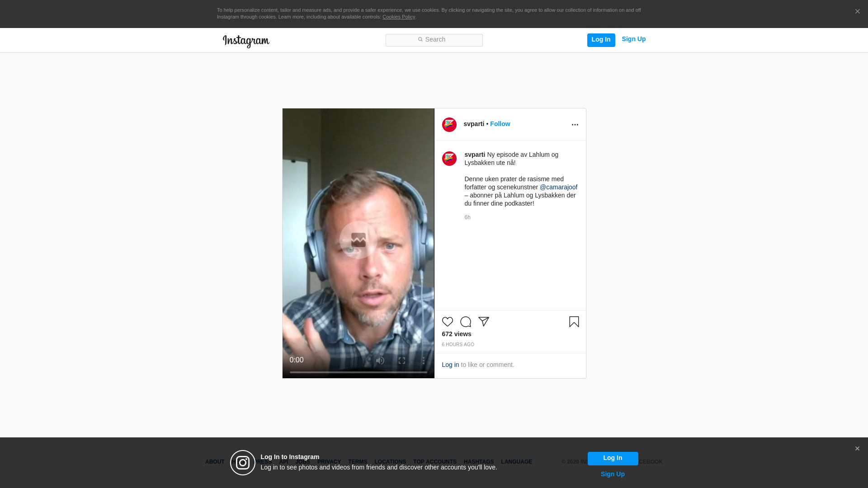Click the video progress bar
The image size is (868, 488).
pos(359,372)
